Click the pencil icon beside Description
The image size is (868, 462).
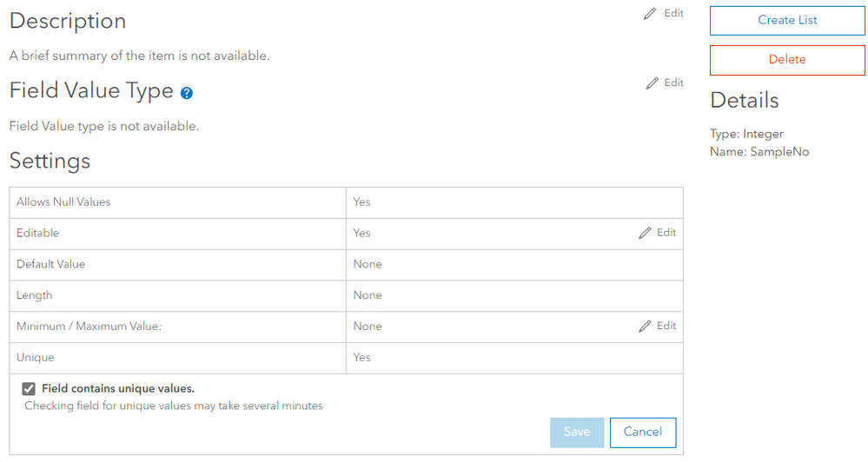tap(650, 14)
